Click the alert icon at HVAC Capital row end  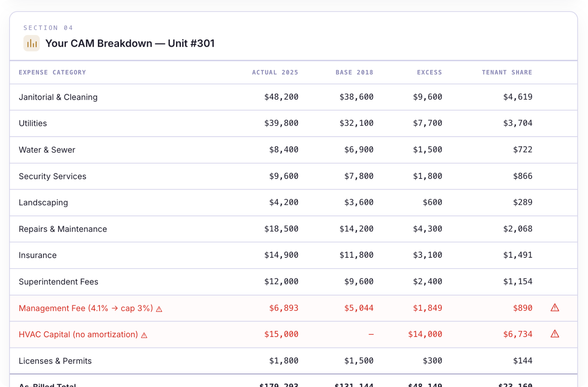click(555, 334)
